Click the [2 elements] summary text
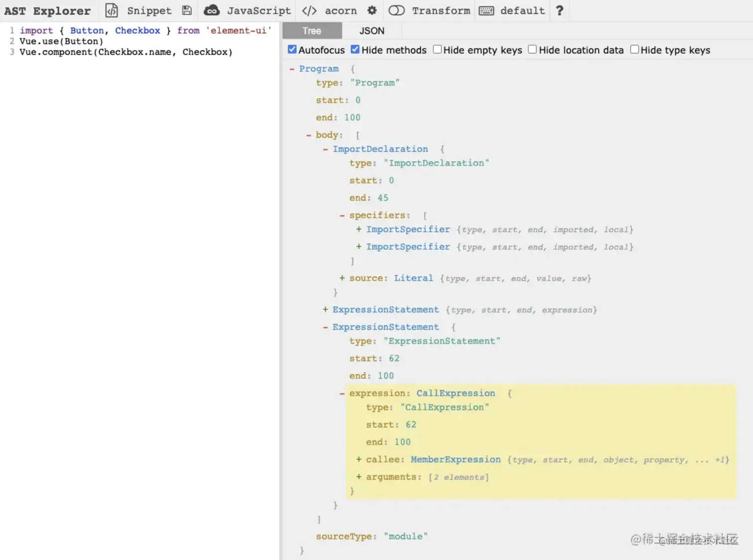 tap(458, 477)
